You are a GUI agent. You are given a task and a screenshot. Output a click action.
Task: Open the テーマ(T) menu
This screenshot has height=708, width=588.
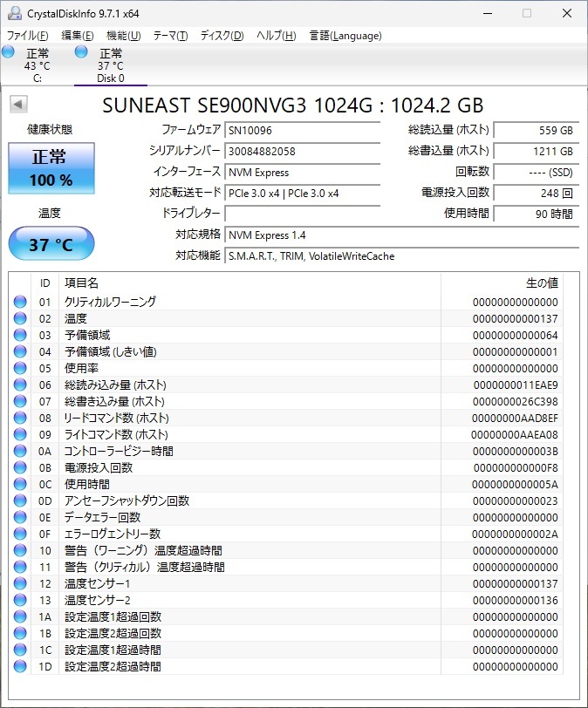[171, 36]
